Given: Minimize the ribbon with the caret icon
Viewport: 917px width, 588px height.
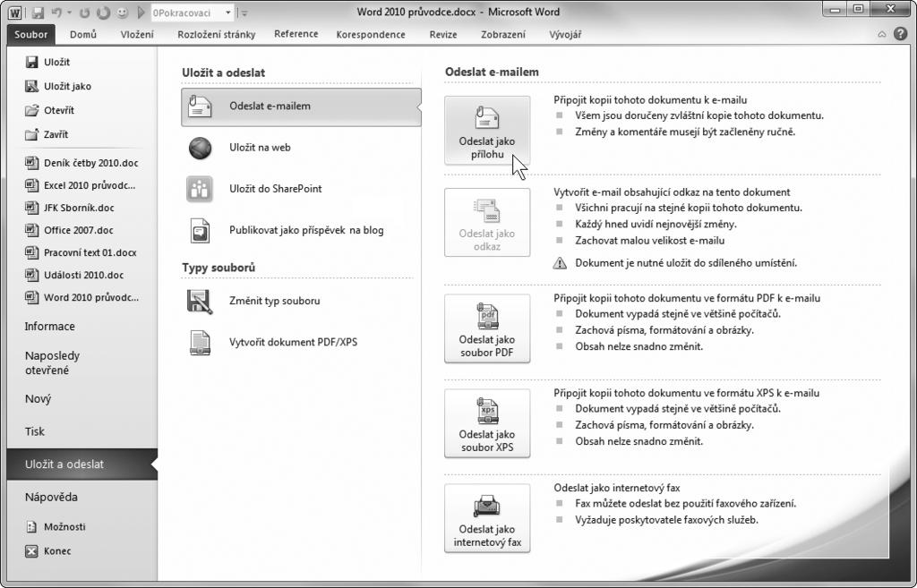Looking at the screenshot, I should [882, 35].
